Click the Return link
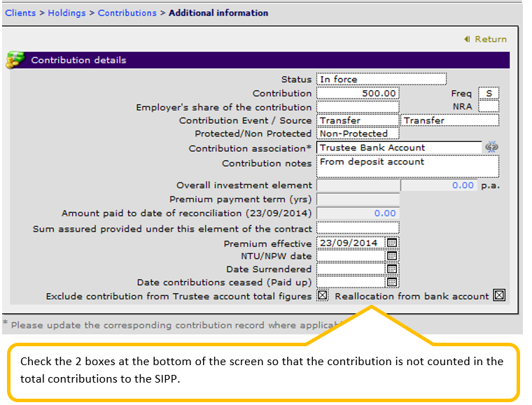Viewport: 532px width, 405px height. point(490,39)
